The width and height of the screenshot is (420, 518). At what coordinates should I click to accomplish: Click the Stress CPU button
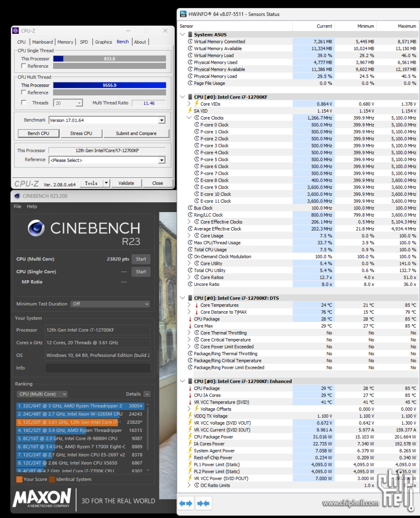pos(81,133)
